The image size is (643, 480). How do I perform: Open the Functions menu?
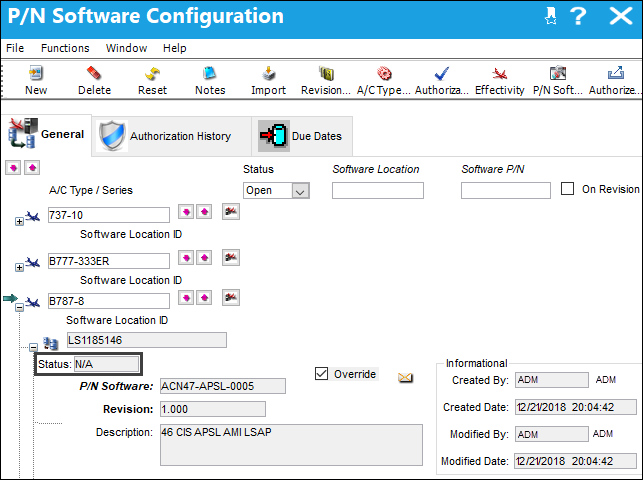click(x=65, y=48)
